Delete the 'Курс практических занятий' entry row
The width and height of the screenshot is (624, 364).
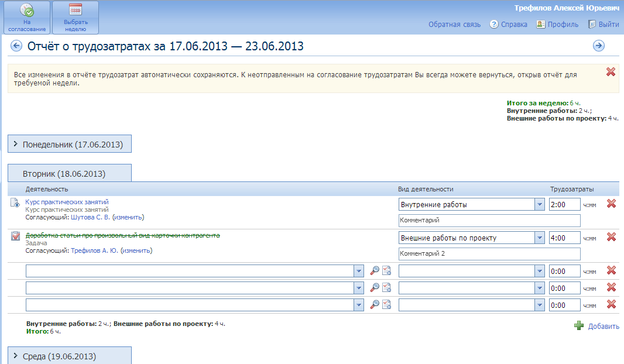611,204
